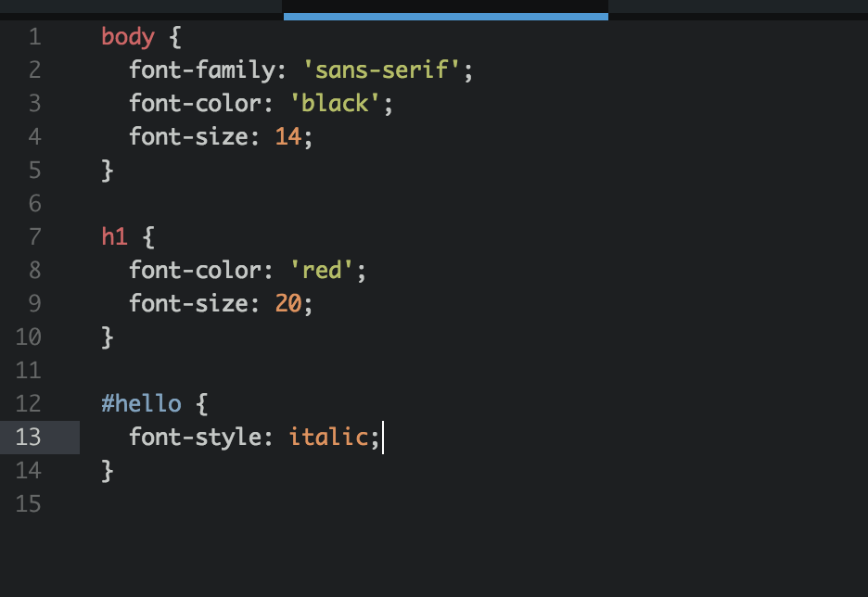Click the font-family property name
The width and height of the screenshot is (868, 597).
coord(202,70)
